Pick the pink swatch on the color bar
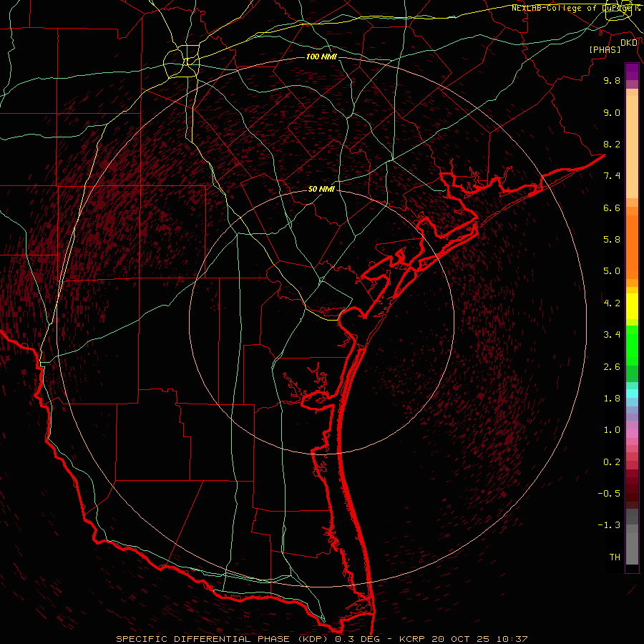This screenshot has height=644, width=644. tap(632, 434)
